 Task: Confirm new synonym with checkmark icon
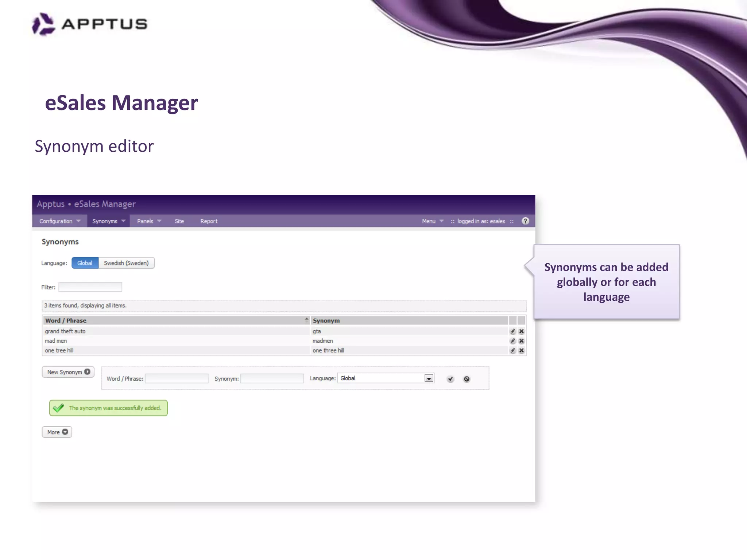click(450, 379)
